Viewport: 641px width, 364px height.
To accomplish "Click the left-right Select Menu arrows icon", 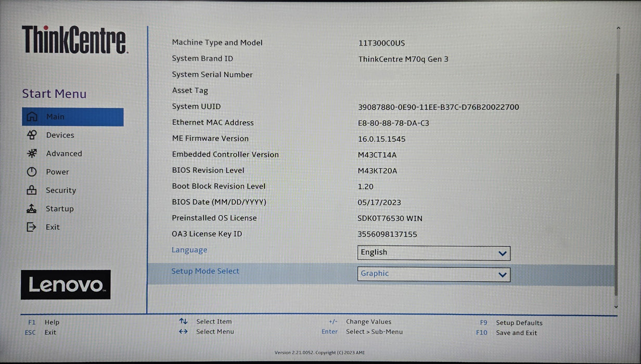I will [183, 331].
